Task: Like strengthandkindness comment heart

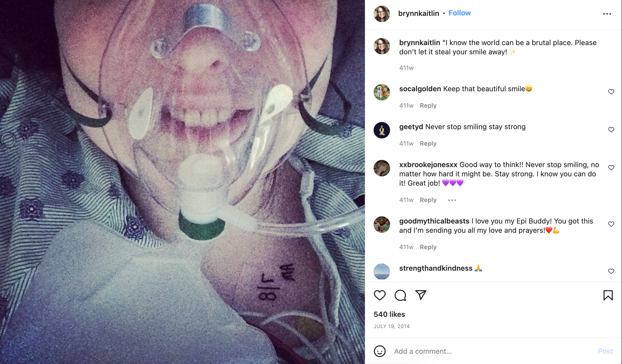Action: pos(611,271)
